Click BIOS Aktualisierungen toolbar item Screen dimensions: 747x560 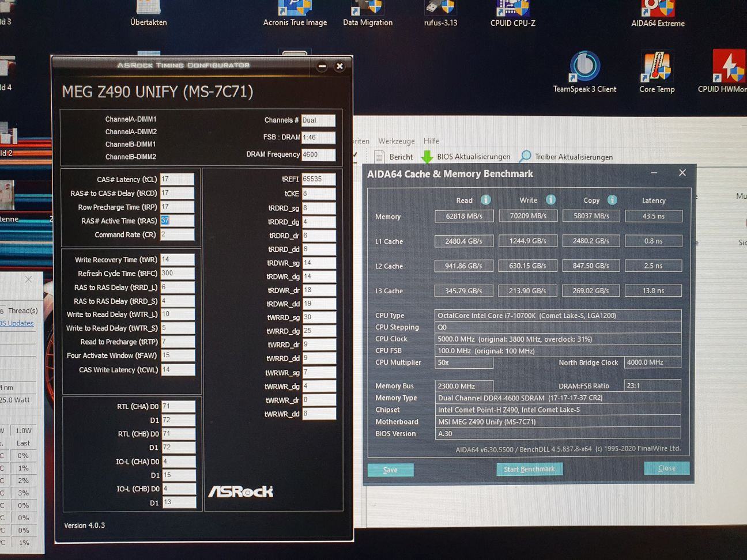point(466,157)
